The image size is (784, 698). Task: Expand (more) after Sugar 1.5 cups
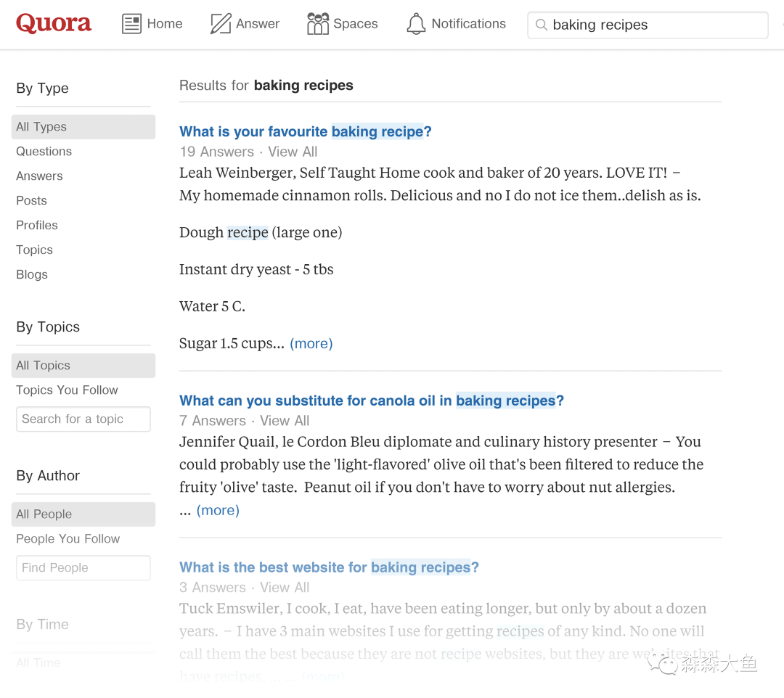click(x=311, y=343)
